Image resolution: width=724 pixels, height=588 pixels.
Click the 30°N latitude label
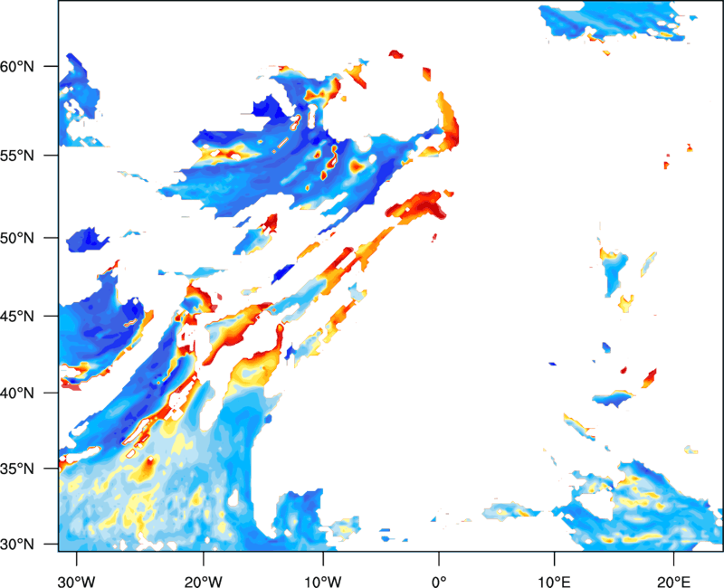(17, 545)
